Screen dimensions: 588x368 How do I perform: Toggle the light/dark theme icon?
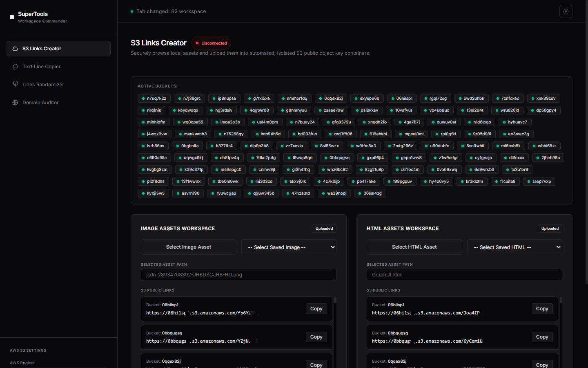tap(566, 11)
